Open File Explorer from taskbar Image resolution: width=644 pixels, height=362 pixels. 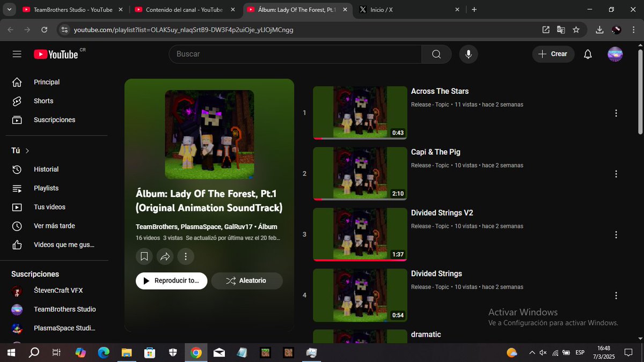[127, 352]
